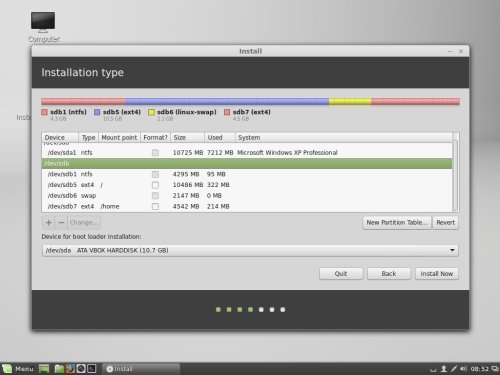This screenshot has height=375, width=500.
Task: Click the clock showing 08:52
Action: point(479,369)
